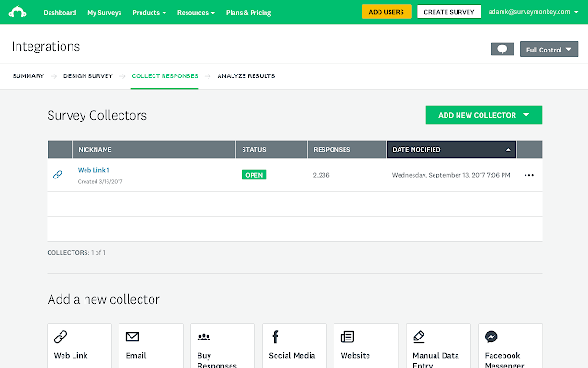The image size is (588, 368).
Task: Sort by the Nickname column header
Action: tap(153, 149)
